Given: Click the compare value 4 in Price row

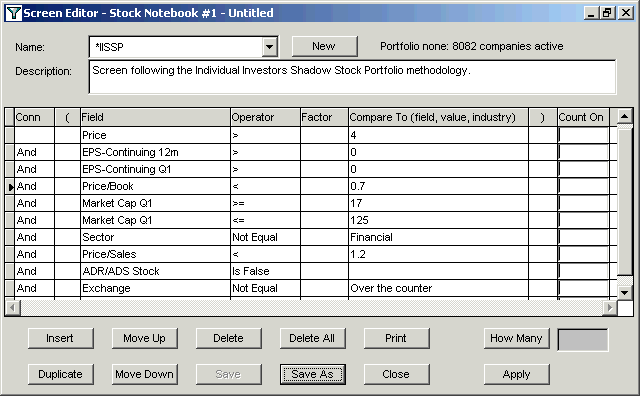Looking at the screenshot, I should pyautogui.click(x=438, y=135).
